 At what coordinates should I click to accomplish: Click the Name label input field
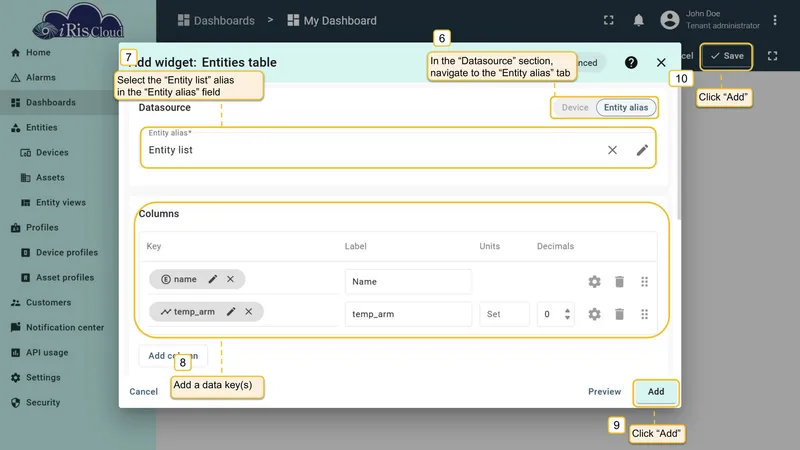(408, 282)
